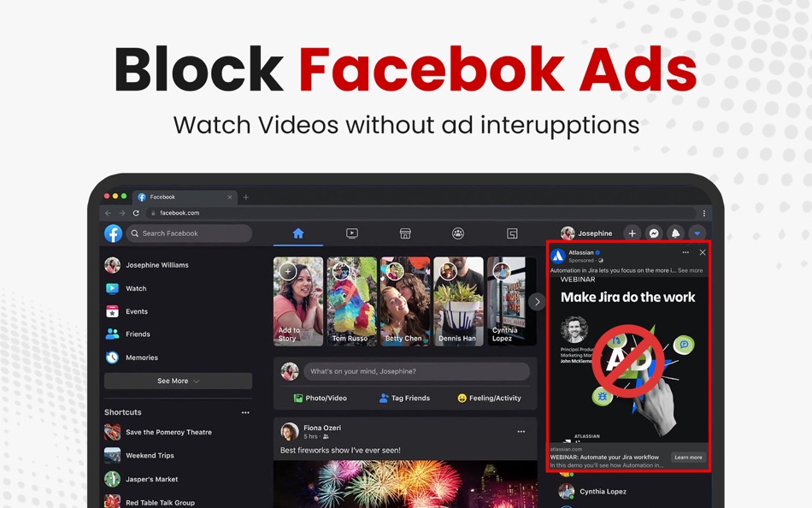This screenshot has height=508, width=812.
Task: Open Fiona Ozeri post options menu
Action: [x=521, y=431]
